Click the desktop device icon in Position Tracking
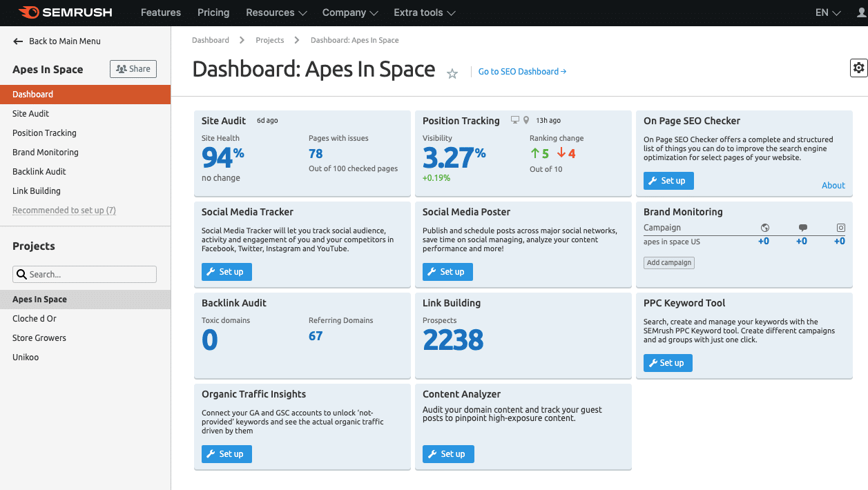 [515, 120]
